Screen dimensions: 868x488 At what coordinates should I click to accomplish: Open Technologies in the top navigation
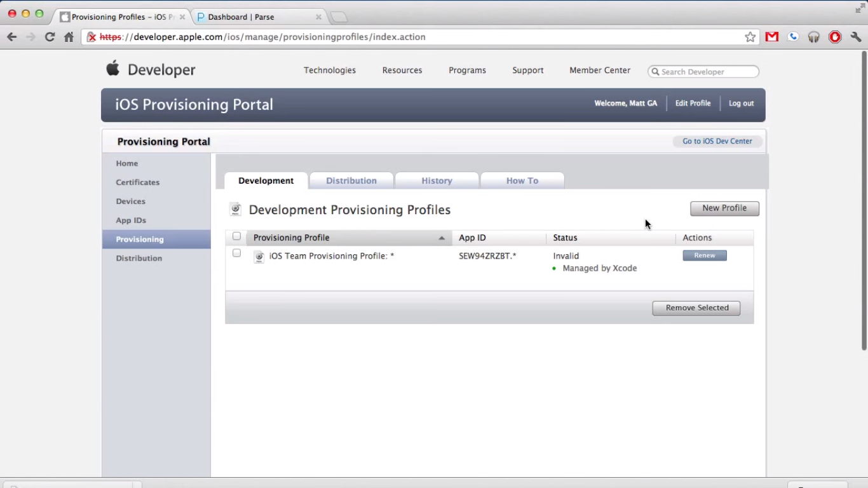(330, 71)
